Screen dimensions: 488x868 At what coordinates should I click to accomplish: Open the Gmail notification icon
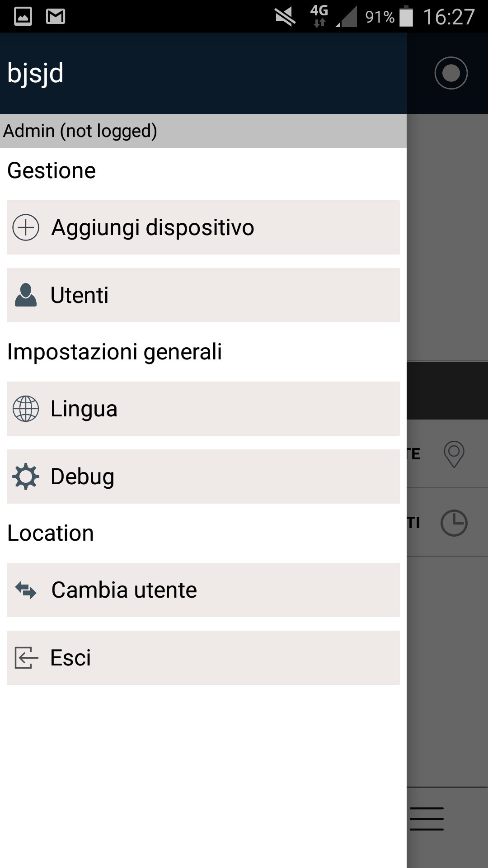(56, 17)
